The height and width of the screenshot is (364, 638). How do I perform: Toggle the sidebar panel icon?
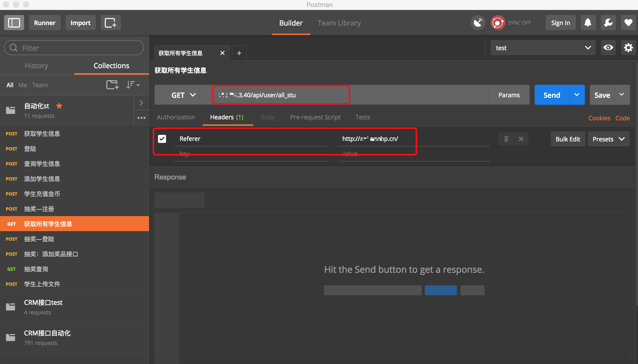coord(14,23)
